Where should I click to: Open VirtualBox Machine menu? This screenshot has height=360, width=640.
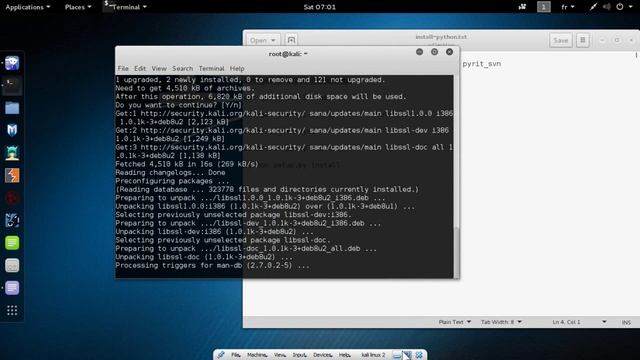[257, 355]
